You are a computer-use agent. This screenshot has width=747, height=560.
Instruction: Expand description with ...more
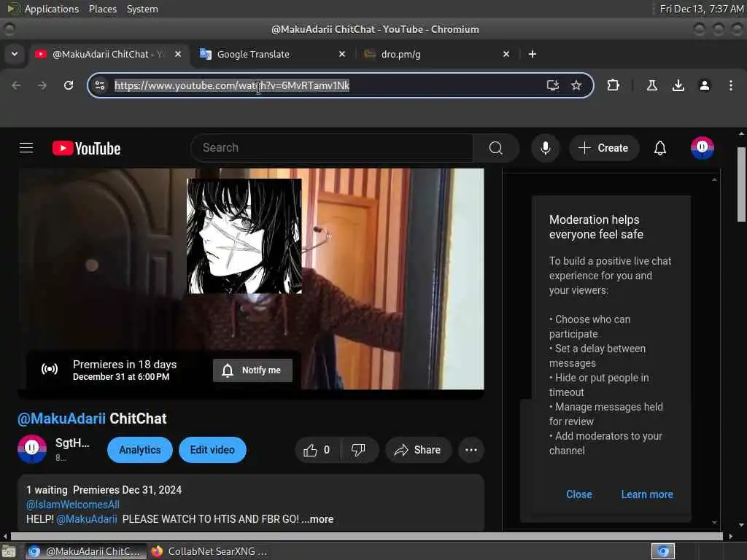pyautogui.click(x=317, y=519)
